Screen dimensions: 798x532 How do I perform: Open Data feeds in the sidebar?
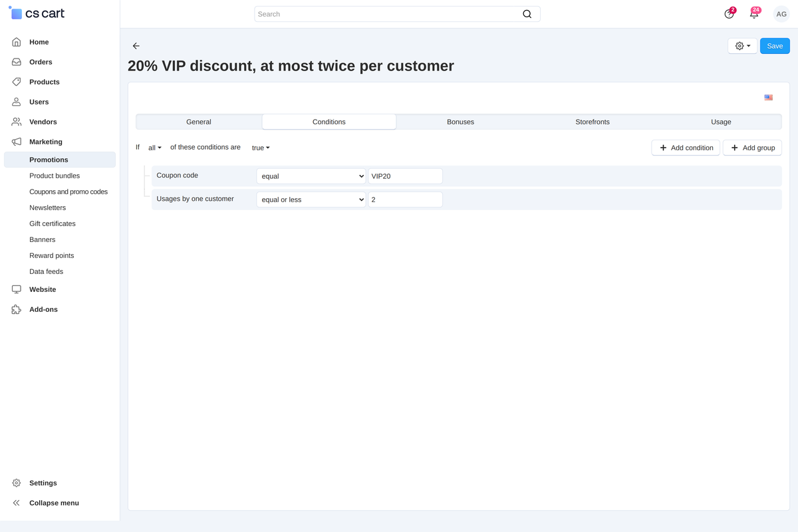46,271
